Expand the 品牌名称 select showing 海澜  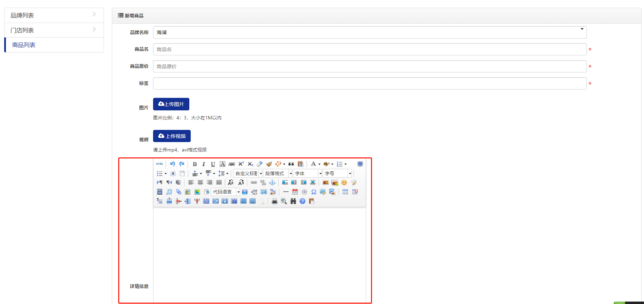coord(370,32)
